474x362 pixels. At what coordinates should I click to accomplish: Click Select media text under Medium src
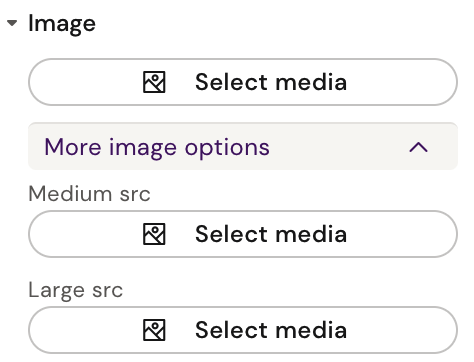[271, 234]
